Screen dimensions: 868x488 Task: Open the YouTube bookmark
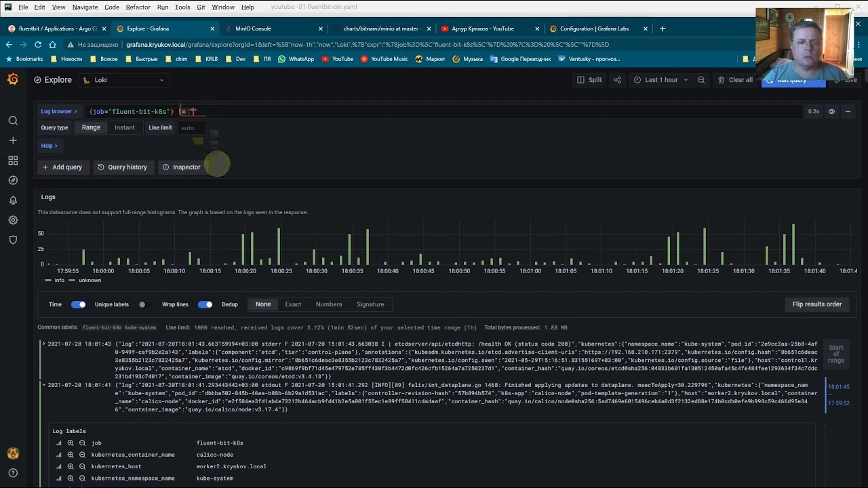coord(338,59)
